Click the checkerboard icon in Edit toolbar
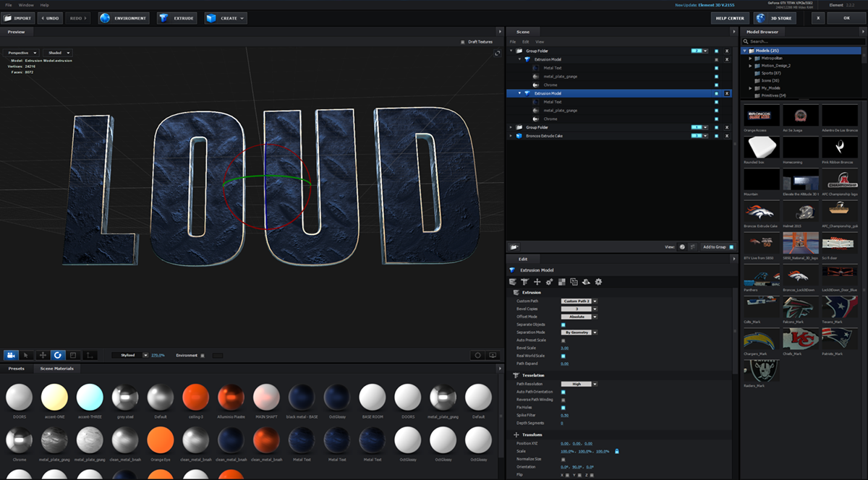 point(561,281)
